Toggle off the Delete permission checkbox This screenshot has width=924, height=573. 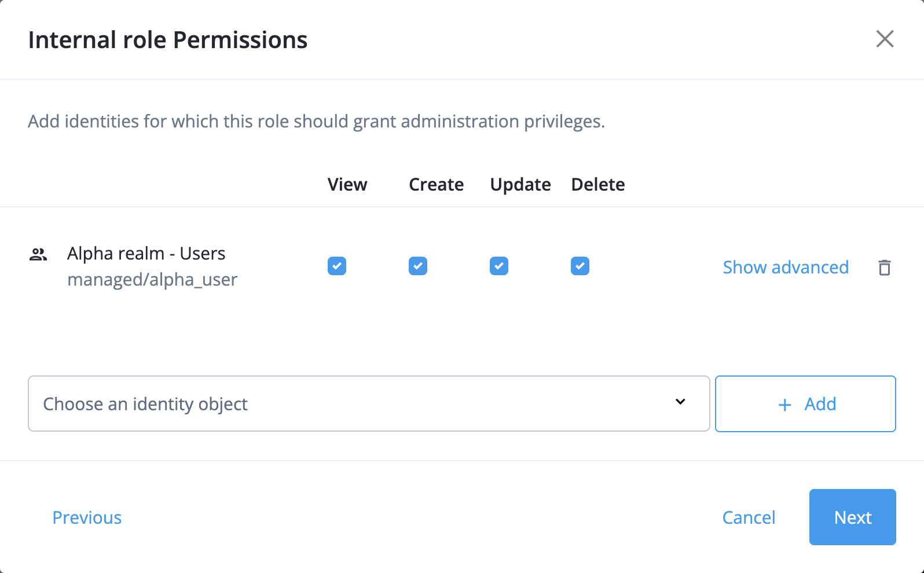tap(580, 266)
